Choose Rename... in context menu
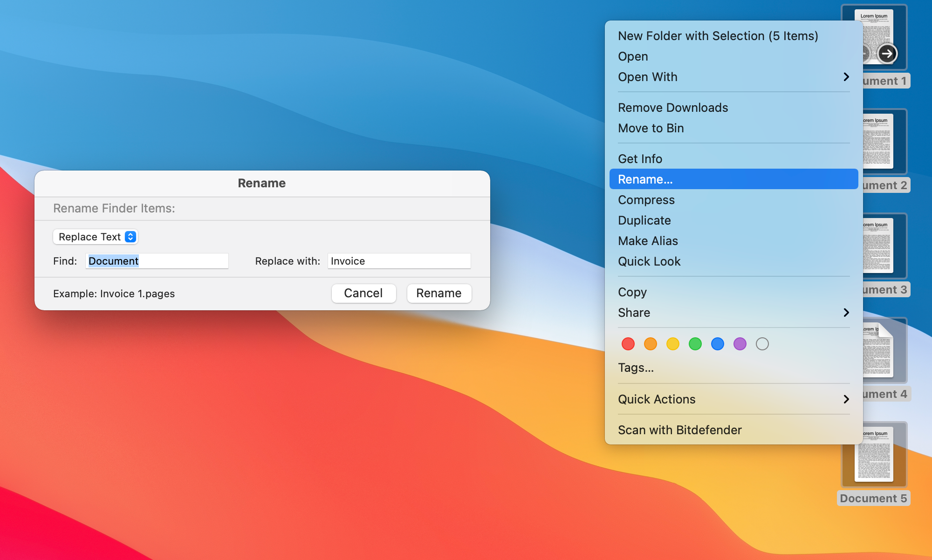 tap(733, 179)
